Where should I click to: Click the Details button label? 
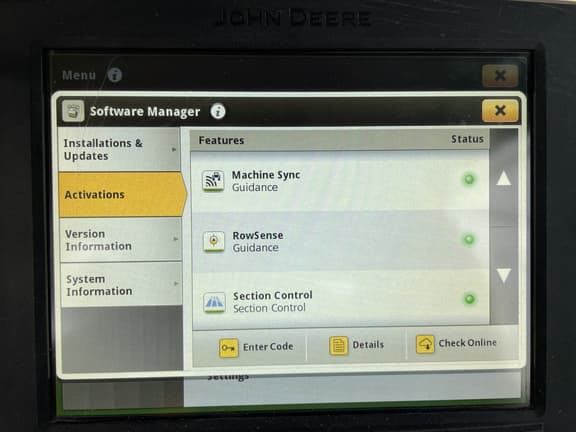click(368, 345)
